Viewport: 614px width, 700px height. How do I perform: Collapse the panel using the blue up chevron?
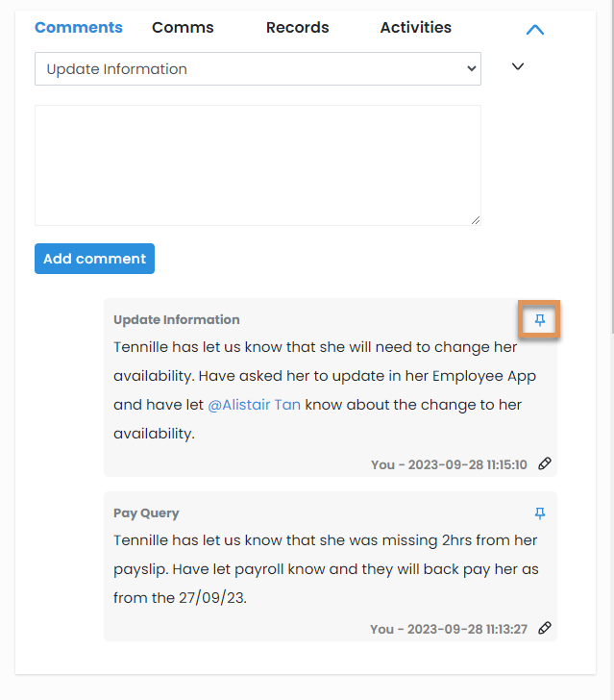(x=535, y=30)
